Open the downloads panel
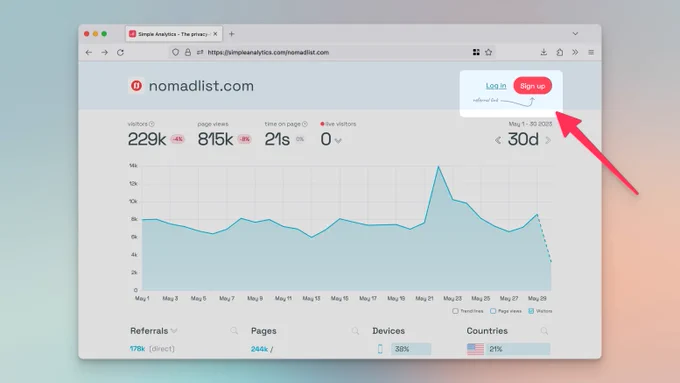The image size is (680, 383). coord(543,52)
